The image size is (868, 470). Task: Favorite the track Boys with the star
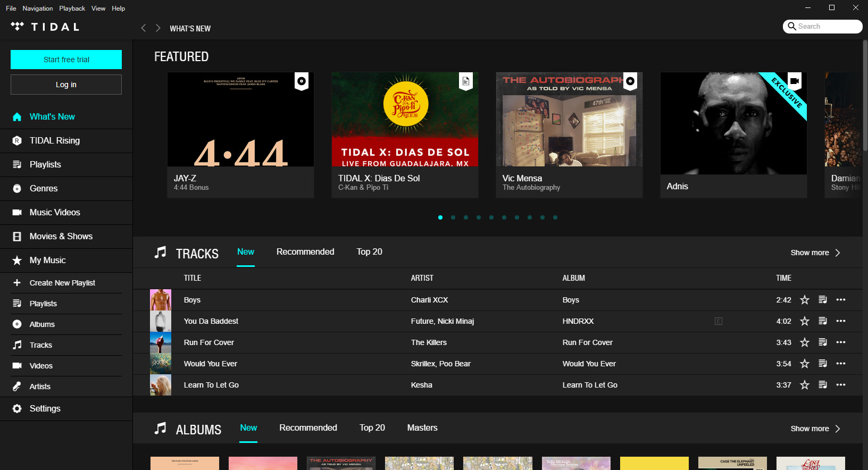tap(805, 300)
